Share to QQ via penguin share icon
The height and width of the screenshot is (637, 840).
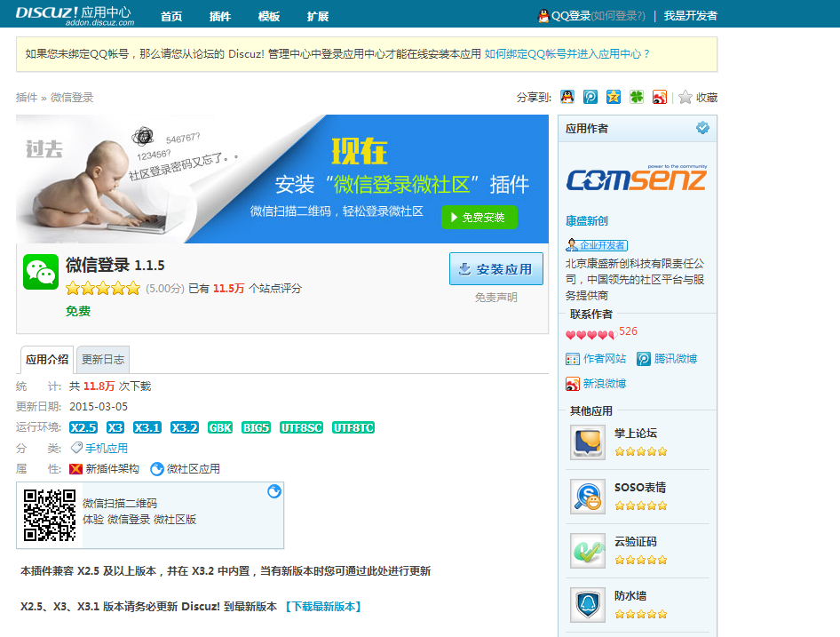(x=567, y=97)
